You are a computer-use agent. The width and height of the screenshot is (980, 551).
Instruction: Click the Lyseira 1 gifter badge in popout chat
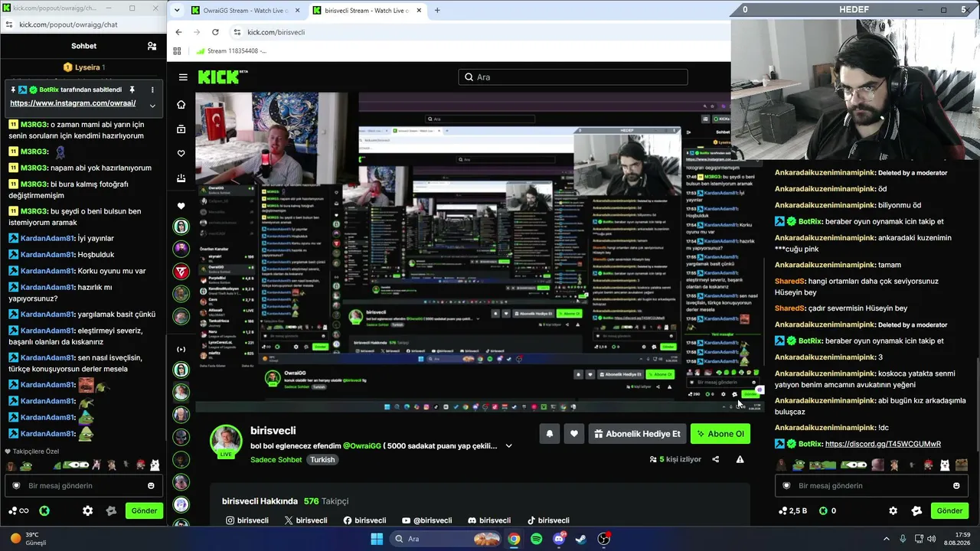(83, 67)
